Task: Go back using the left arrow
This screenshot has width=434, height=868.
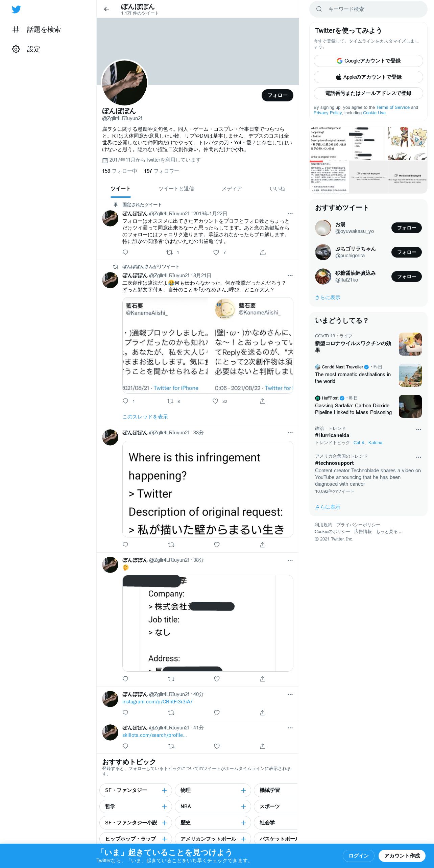Action: point(106,9)
